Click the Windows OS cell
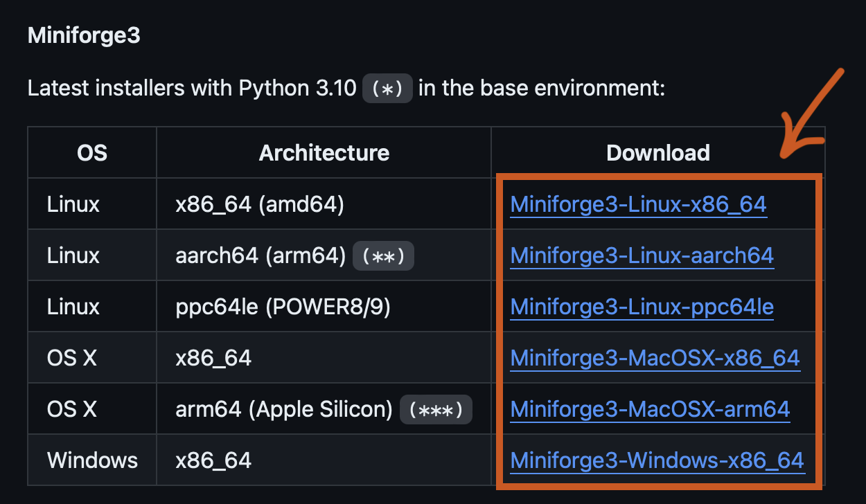Image resolution: width=866 pixels, height=504 pixels. [x=93, y=460]
